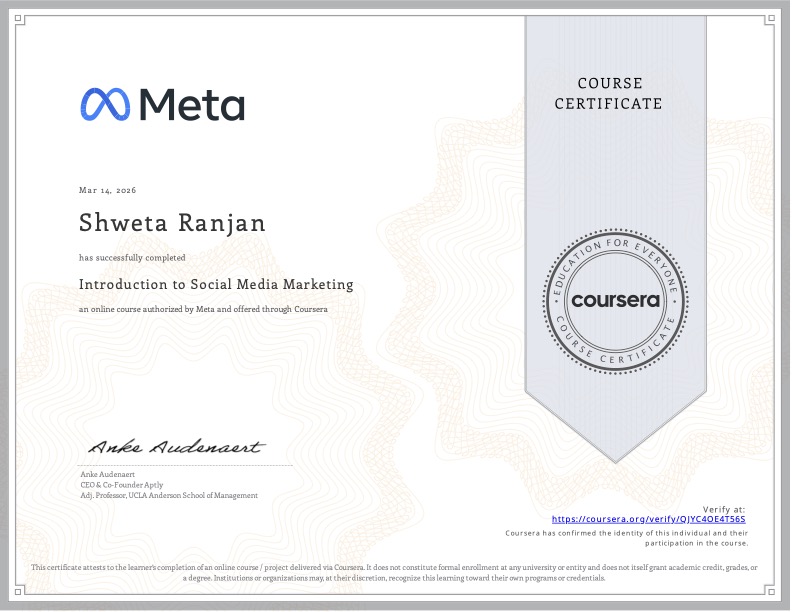Click the Coursera circular seal
792x612 pixels.
(x=615, y=301)
